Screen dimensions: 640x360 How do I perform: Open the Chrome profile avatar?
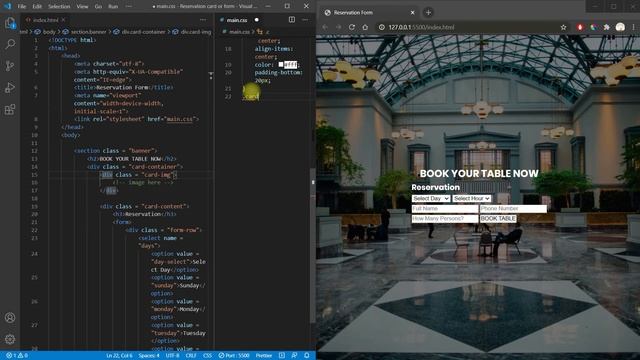pyautogui.click(x=620, y=27)
